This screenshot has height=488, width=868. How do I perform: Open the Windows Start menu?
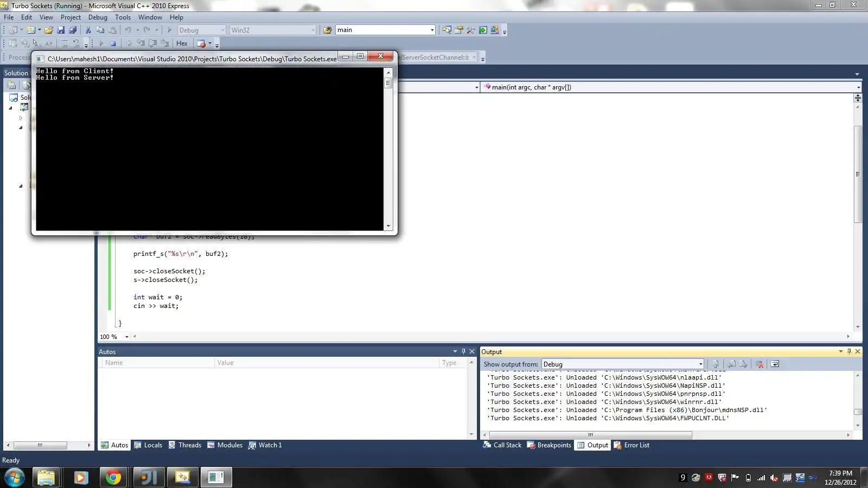click(15, 477)
